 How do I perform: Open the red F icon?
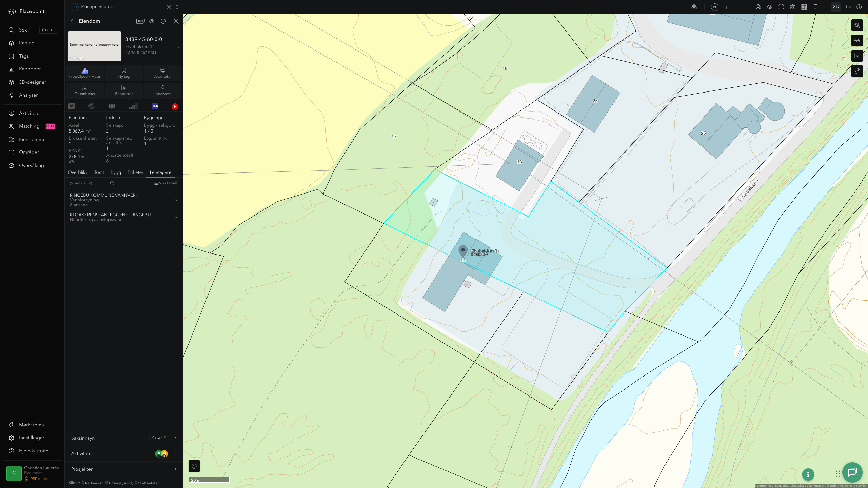click(x=175, y=106)
